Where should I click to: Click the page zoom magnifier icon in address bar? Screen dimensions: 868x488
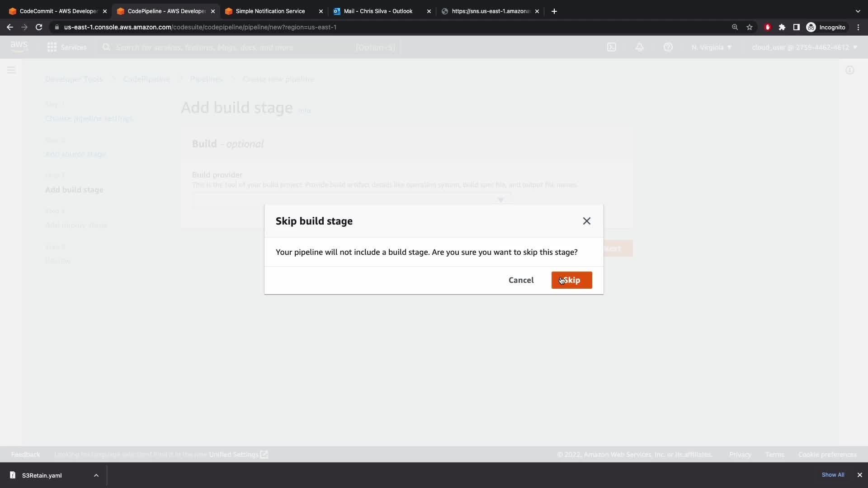coord(735,27)
